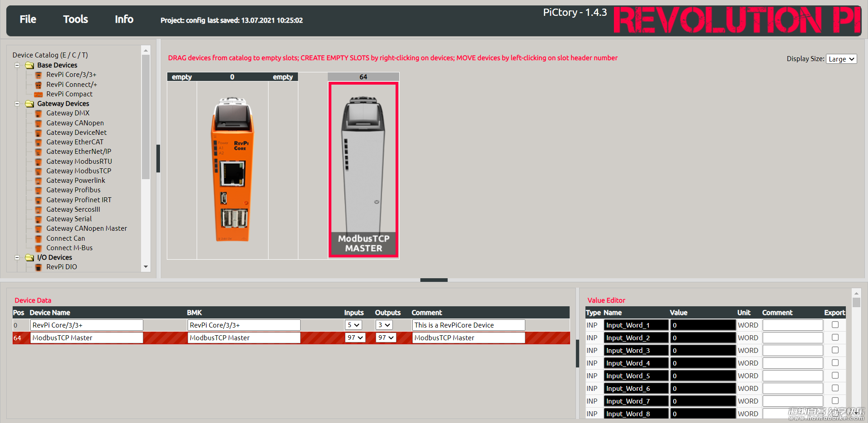Select the RevPi Core device image
The height and width of the screenshot is (423, 868).
pyautogui.click(x=232, y=170)
